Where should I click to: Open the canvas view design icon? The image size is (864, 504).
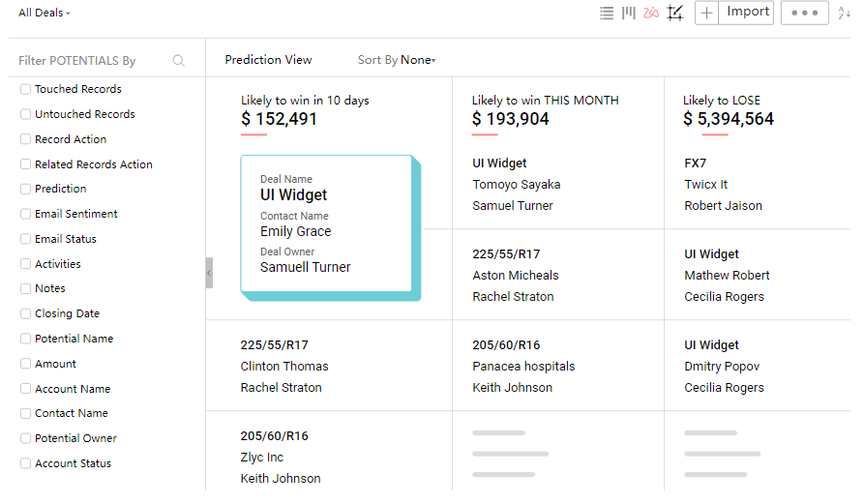point(675,13)
